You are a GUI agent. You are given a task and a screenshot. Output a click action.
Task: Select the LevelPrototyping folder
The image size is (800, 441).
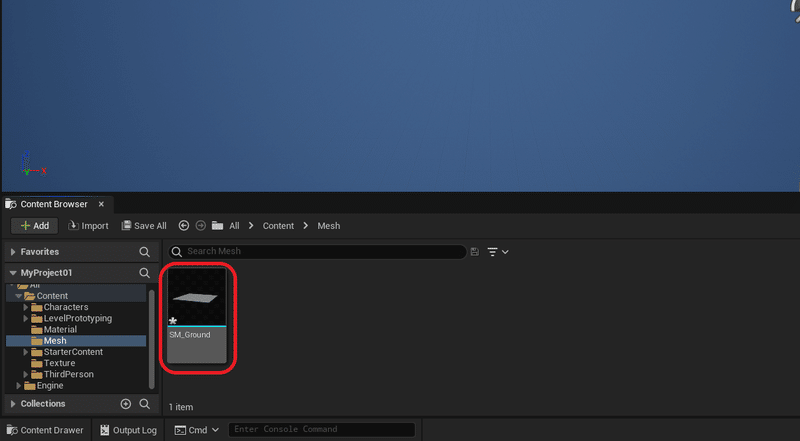(78, 318)
